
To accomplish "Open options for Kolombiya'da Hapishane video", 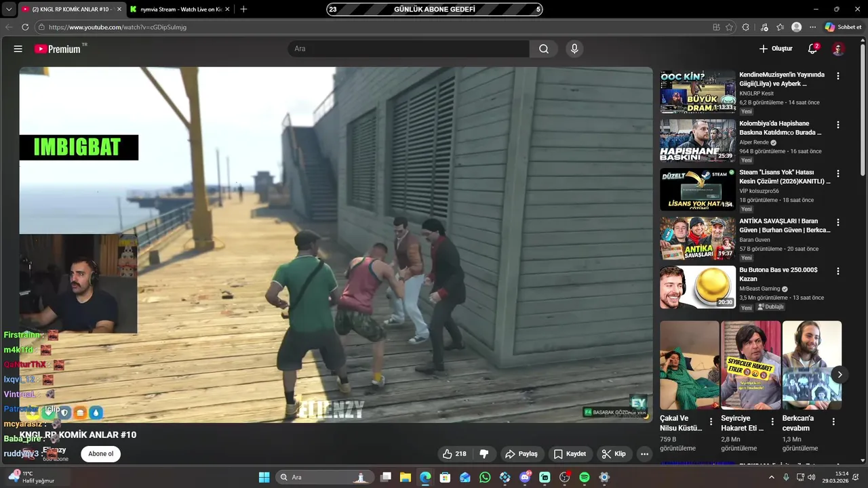I will (838, 125).
